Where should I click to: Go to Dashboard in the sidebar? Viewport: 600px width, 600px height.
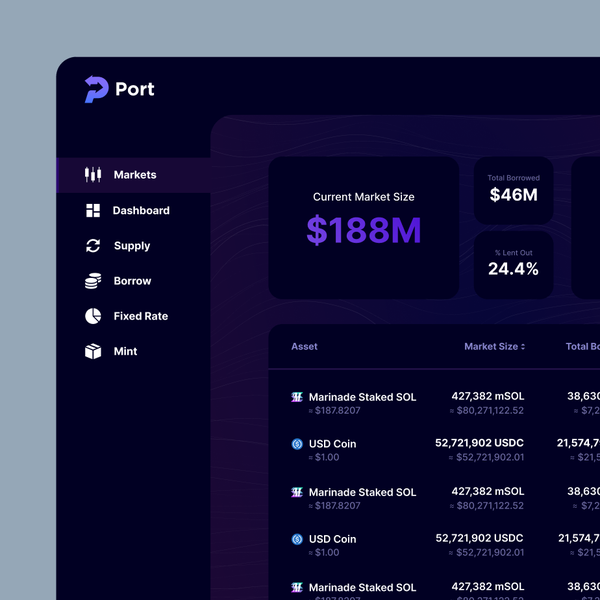pos(141,210)
